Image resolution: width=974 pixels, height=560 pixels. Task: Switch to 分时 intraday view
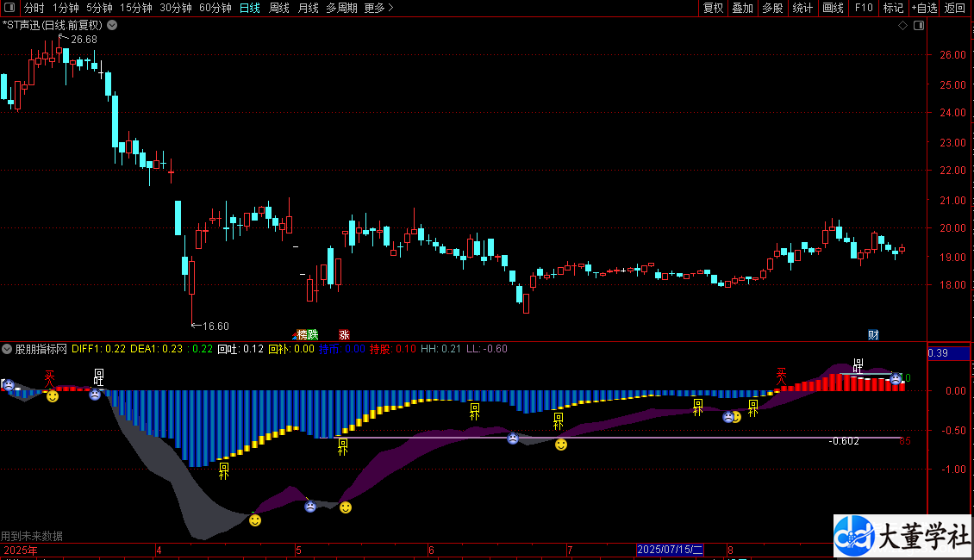click(34, 8)
